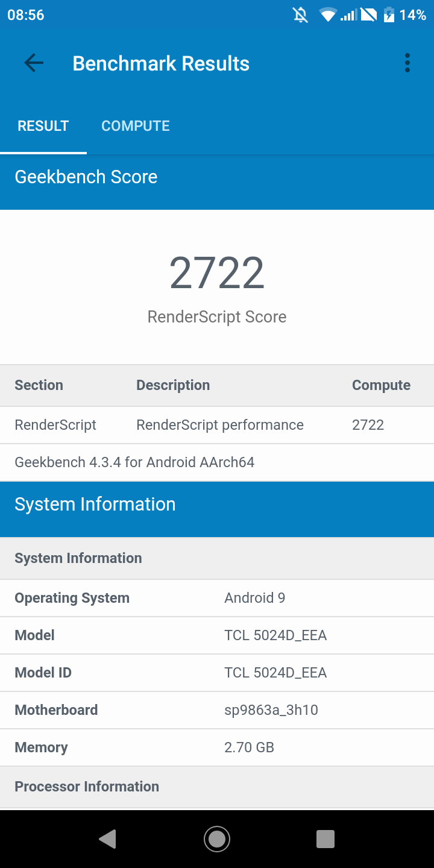Screen dimensions: 434x868
Task: Tap the Geekbench 4.3.4 version line
Action: pyautogui.click(x=134, y=462)
